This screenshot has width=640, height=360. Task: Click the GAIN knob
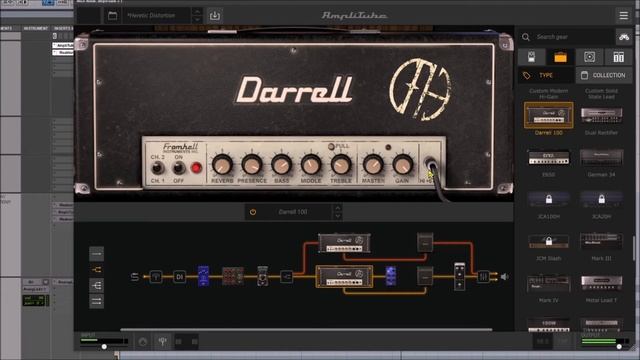pos(402,165)
